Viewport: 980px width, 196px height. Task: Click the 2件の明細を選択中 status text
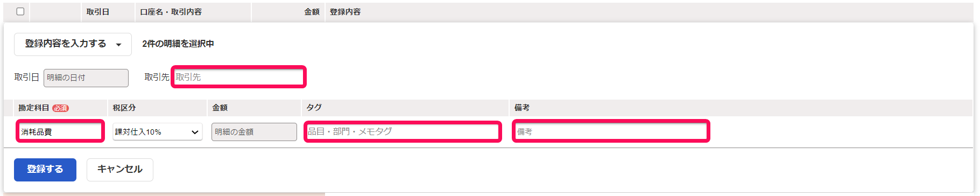click(x=178, y=44)
